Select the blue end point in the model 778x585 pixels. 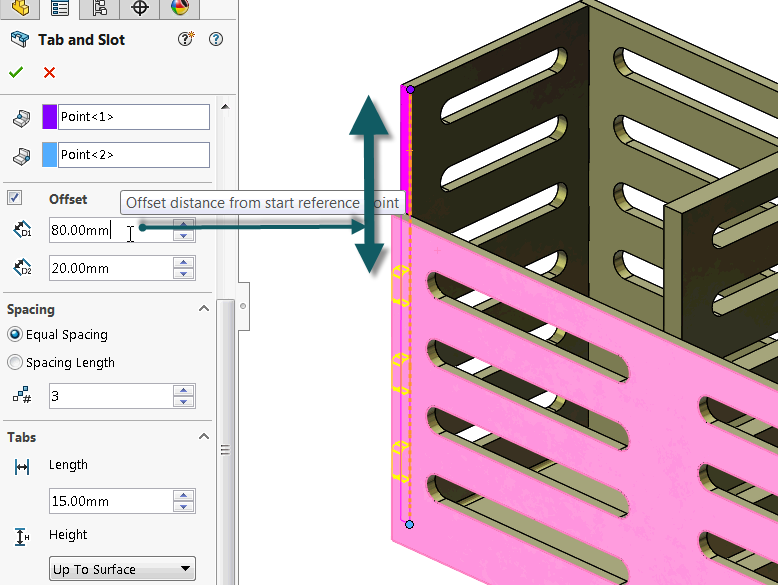(x=409, y=524)
